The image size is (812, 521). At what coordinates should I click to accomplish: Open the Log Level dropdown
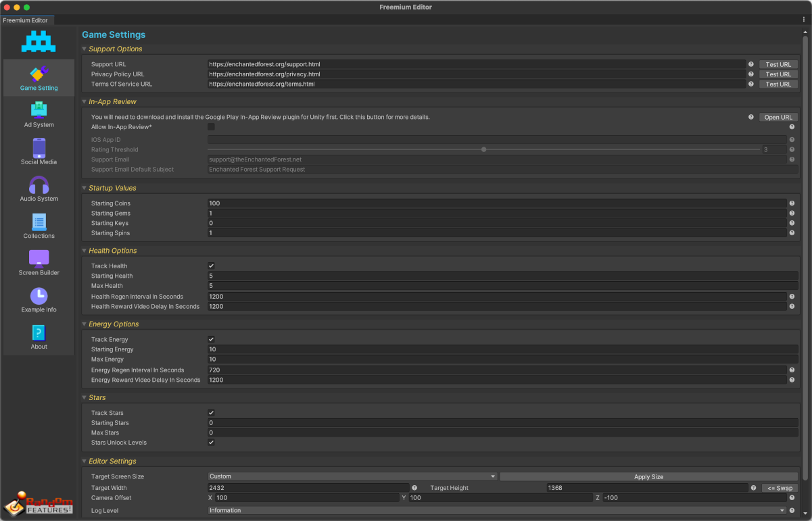click(497, 510)
